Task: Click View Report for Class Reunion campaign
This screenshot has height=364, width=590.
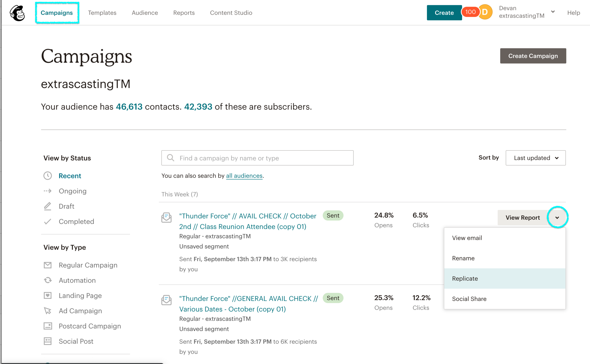Action: 523,218
